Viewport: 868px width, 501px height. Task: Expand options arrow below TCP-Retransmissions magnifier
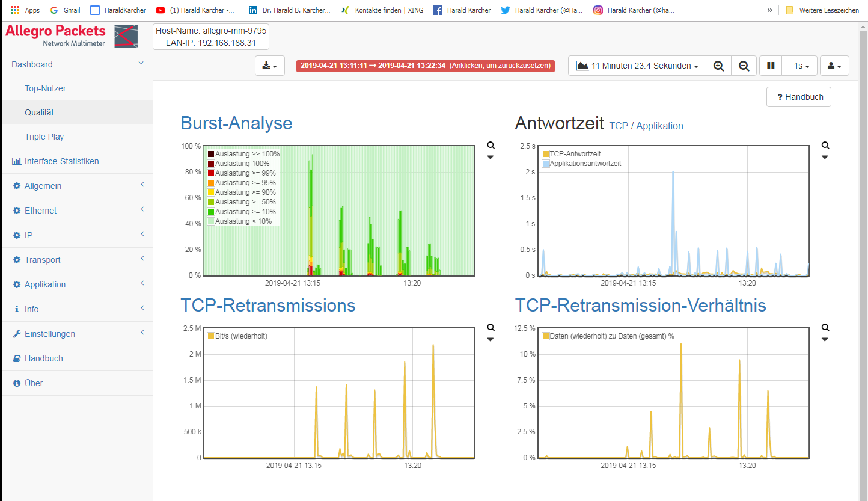(x=491, y=339)
